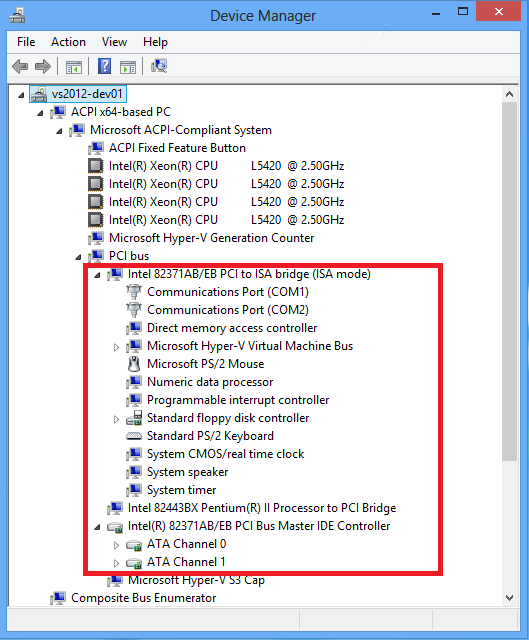Viewport: 529px width, 640px height.
Task: Click the Standard PS/2 Keyboard icon
Action: click(133, 436)
